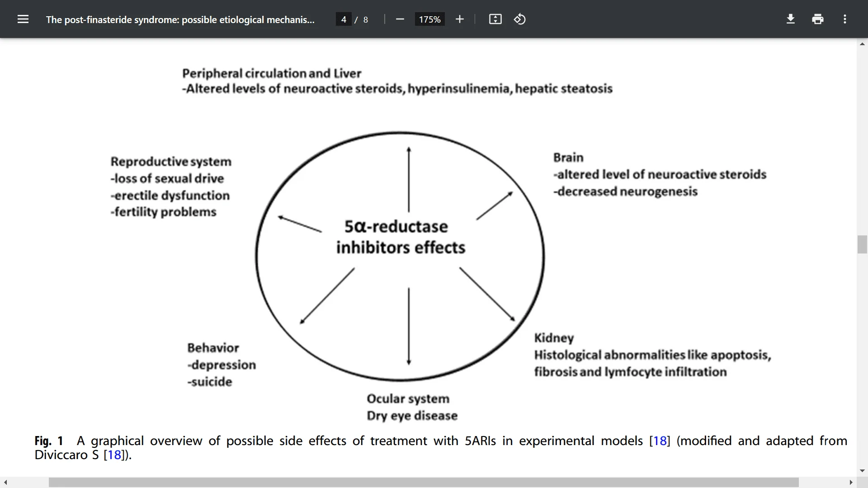
Task: Click the '-erectile dysfunction' text
Action: (170, 195)
